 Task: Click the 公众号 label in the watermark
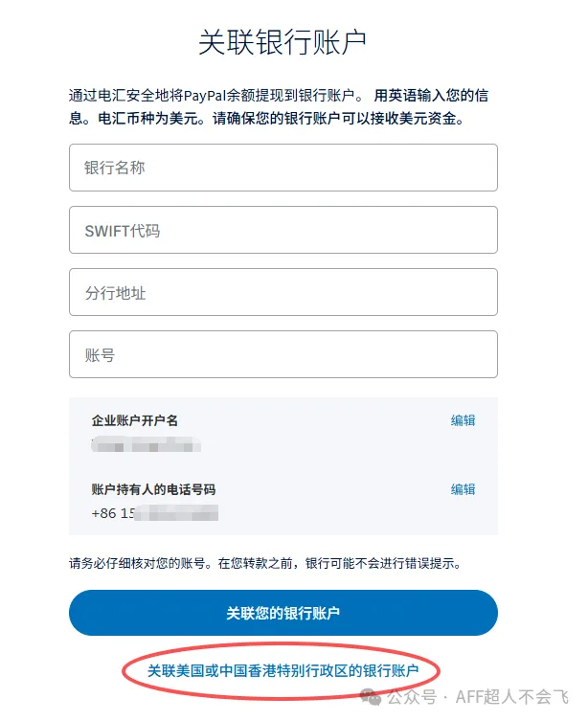pos(412,696)
